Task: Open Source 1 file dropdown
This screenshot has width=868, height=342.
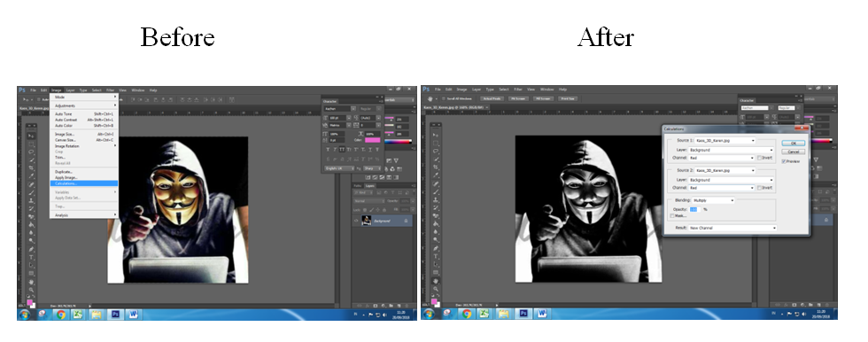Action: (x=725, y=141)
